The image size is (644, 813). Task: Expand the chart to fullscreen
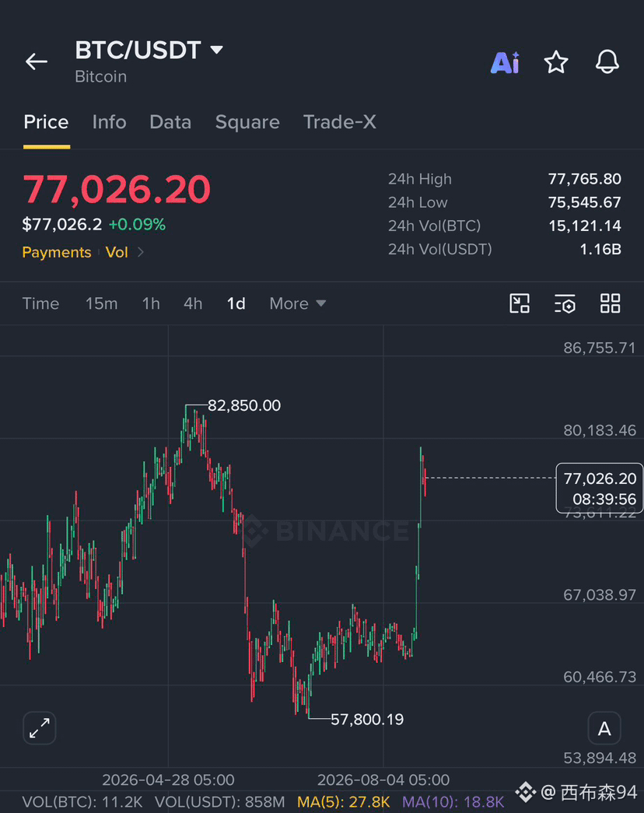point(40,728)
